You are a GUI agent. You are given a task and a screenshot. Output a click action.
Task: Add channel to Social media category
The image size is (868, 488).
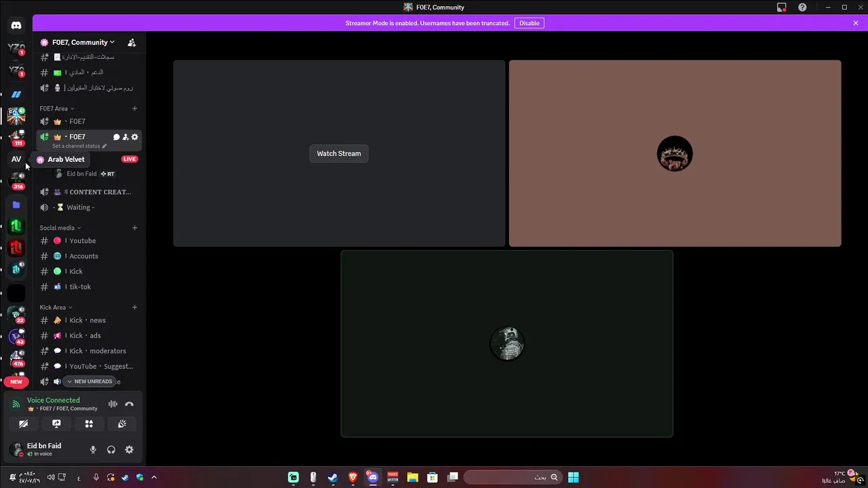click(x=134, y=228)
